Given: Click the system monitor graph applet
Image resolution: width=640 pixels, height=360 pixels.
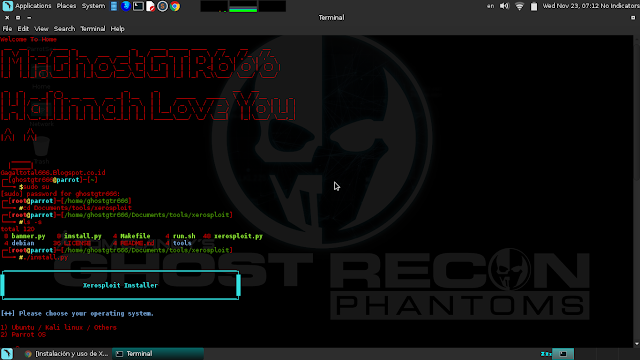Looking at the screenshot, I should [x=243, y=6].
